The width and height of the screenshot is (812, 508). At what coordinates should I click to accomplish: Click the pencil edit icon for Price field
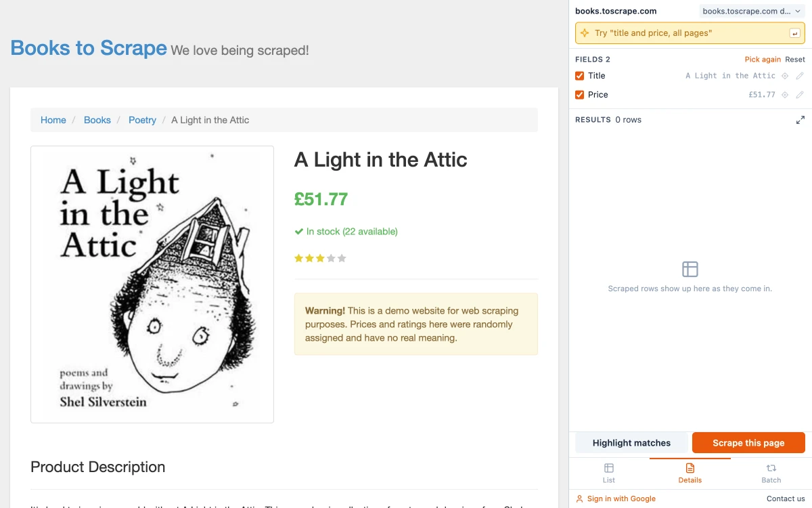800,95
